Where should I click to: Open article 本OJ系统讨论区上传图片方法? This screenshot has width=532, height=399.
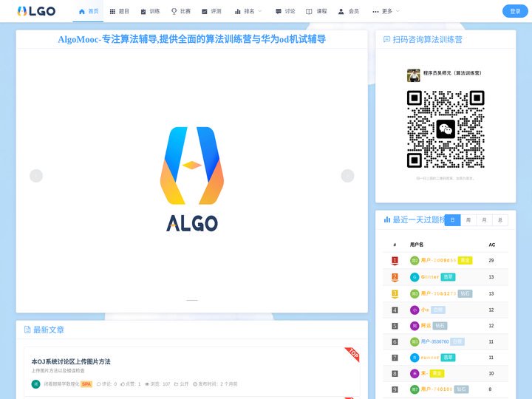71,361
